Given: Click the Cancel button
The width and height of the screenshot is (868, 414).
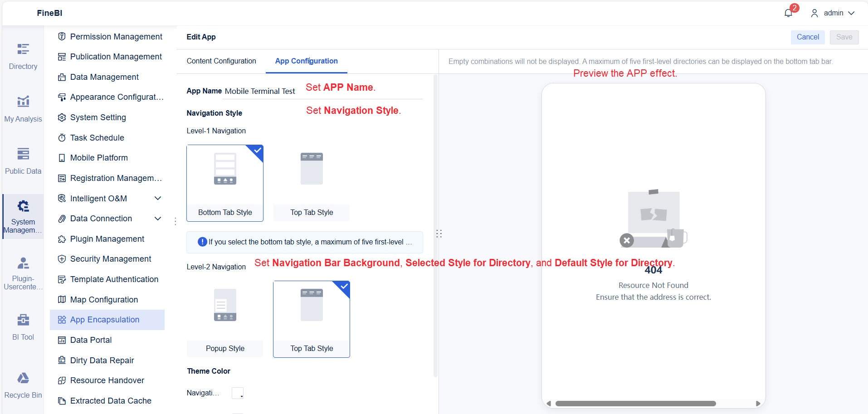Looking at the screenshot, I should (808, 37).
